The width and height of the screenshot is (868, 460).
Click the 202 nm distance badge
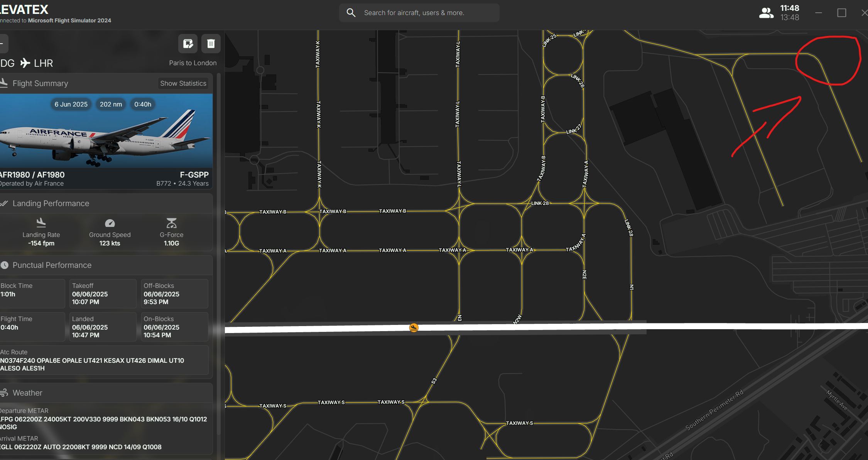coord(111,104)
